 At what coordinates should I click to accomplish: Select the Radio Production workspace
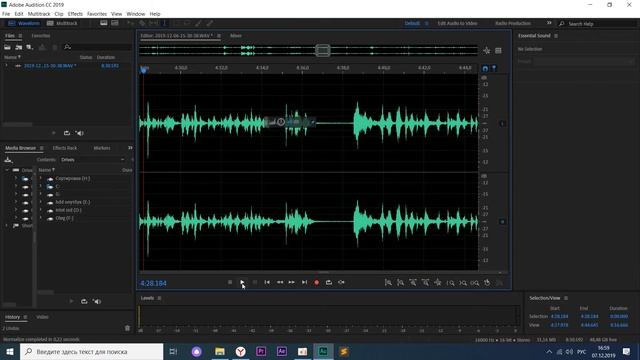[513, 23]
